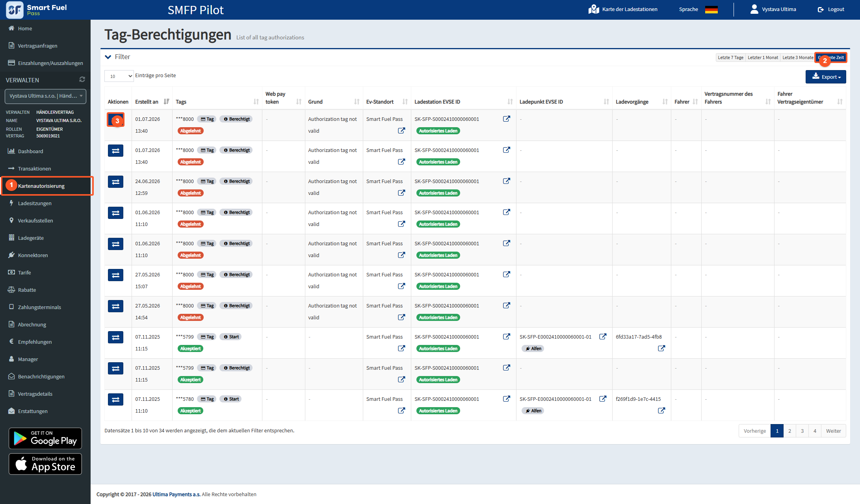Open Ladesitzungen in sidebar
The height and width of the screenshot is (504, 860).
point(45,203)
